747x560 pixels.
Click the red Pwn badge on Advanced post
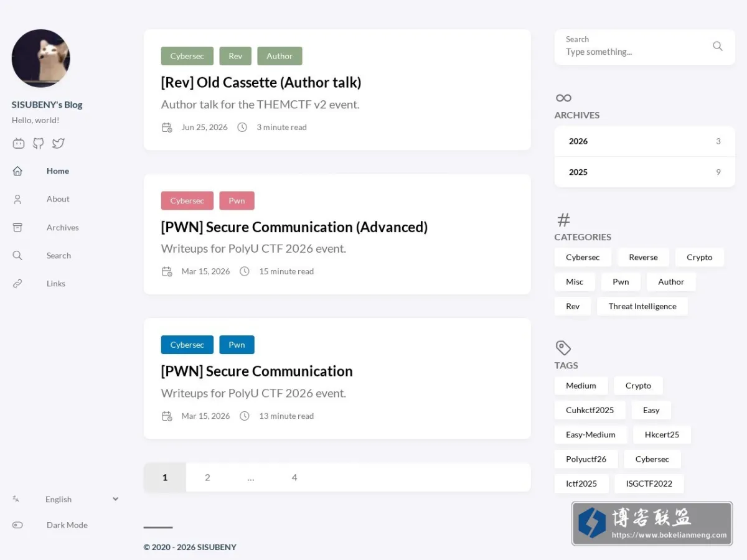237,200
